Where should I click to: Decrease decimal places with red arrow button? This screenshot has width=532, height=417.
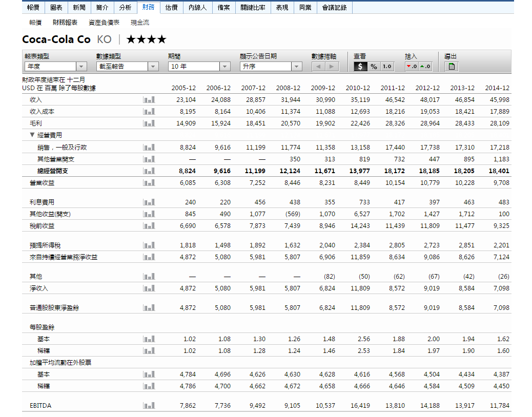[412, 67]
